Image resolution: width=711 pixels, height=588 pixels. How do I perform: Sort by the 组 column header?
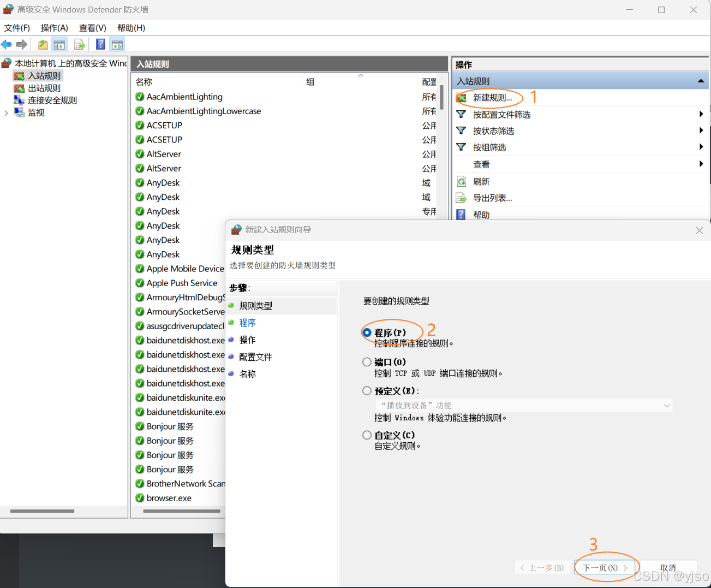tap(360, 82)
